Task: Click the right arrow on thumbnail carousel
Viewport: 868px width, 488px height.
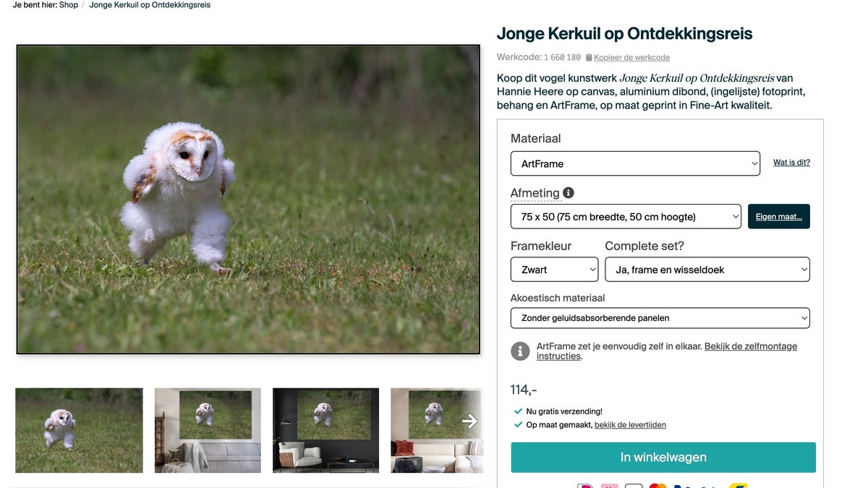Action: pyautogui.click(x=470, y=421)
